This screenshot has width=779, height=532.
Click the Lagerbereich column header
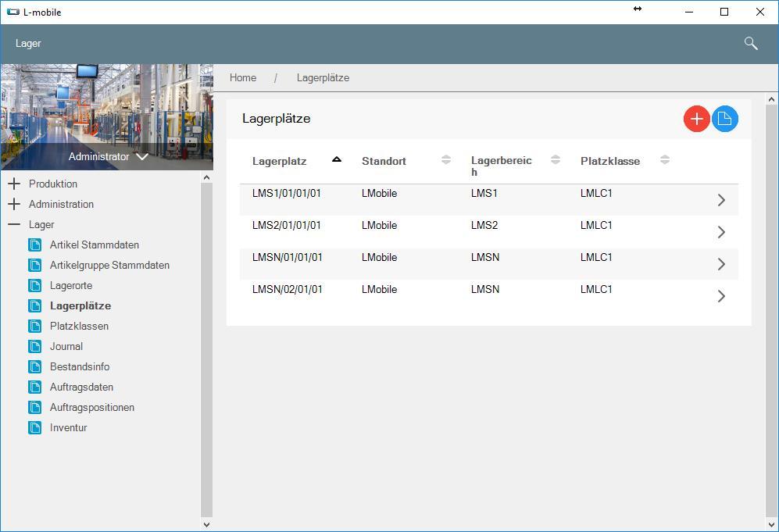[502, 166]
